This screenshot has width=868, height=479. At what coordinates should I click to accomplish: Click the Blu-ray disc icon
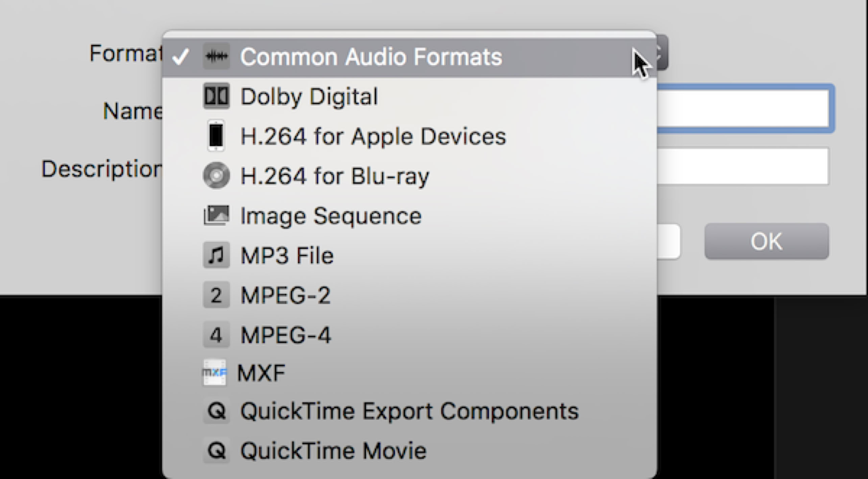coord(216,176)
